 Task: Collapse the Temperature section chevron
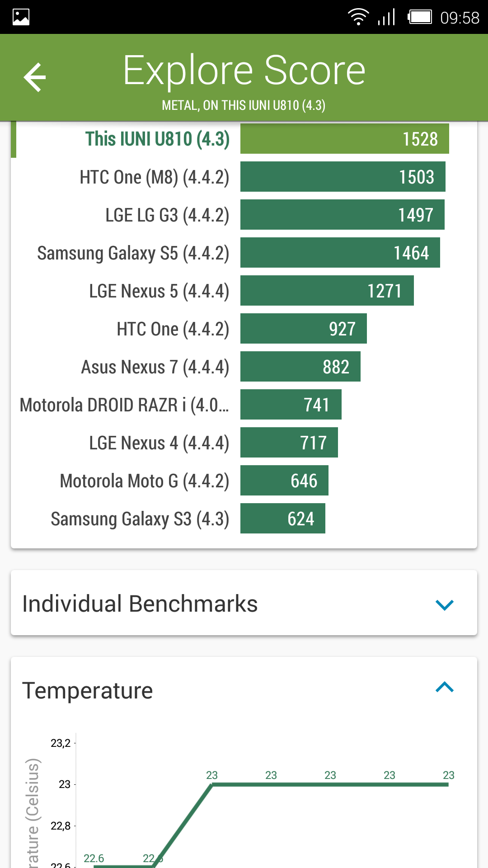click(444, 687)
